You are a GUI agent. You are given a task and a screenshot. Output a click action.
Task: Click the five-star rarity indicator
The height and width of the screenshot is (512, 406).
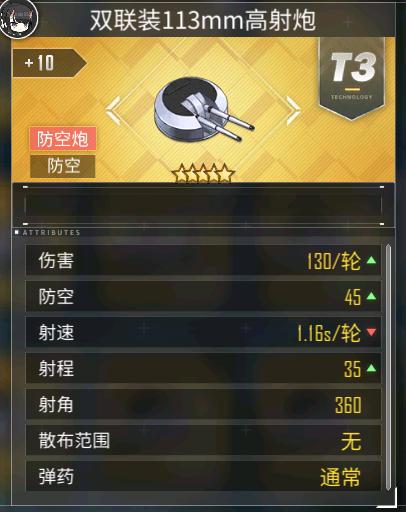(203, 173)
